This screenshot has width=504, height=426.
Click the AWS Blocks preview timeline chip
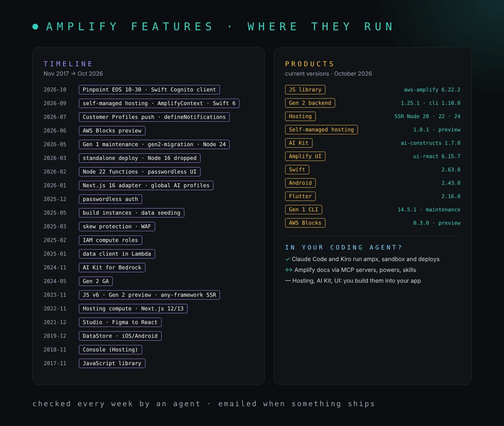point(112,131)
